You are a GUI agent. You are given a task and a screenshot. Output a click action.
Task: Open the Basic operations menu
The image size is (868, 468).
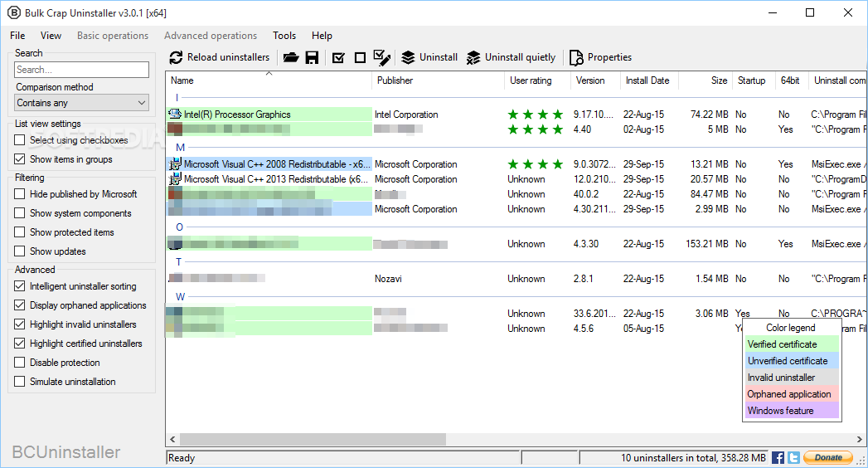pyautogui.click(x=113, y=36)
